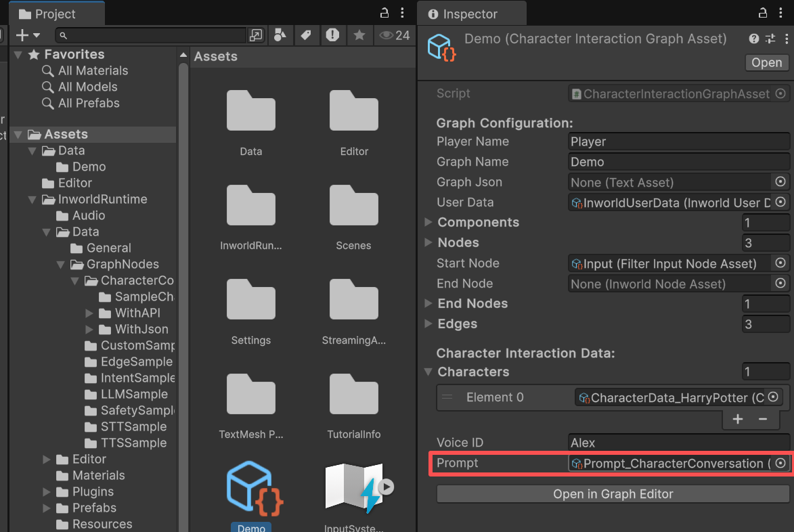This screenshot has height=532, width=794.
Task: Click the Open button for Demo asset
Action: 767,62
